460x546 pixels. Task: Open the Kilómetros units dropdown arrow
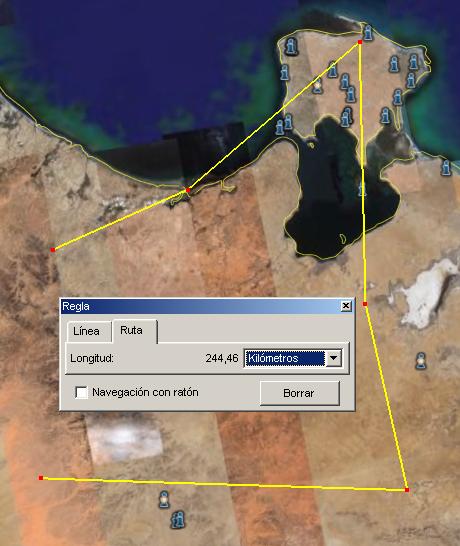point(334,358)
